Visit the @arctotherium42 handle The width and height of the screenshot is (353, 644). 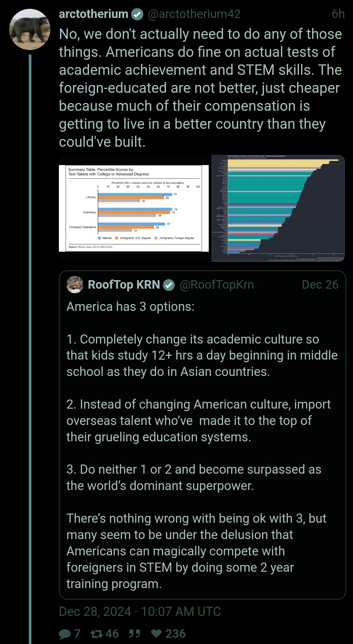(194, 14)
